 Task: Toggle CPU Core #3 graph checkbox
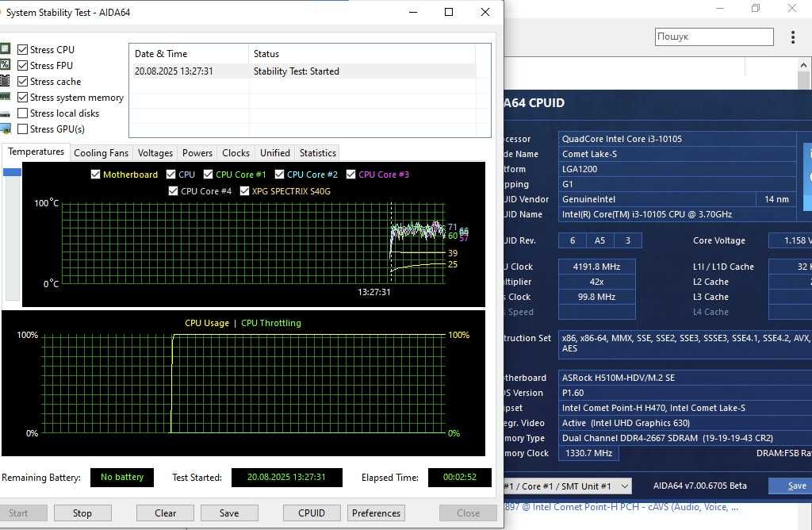tap(351, 175)
